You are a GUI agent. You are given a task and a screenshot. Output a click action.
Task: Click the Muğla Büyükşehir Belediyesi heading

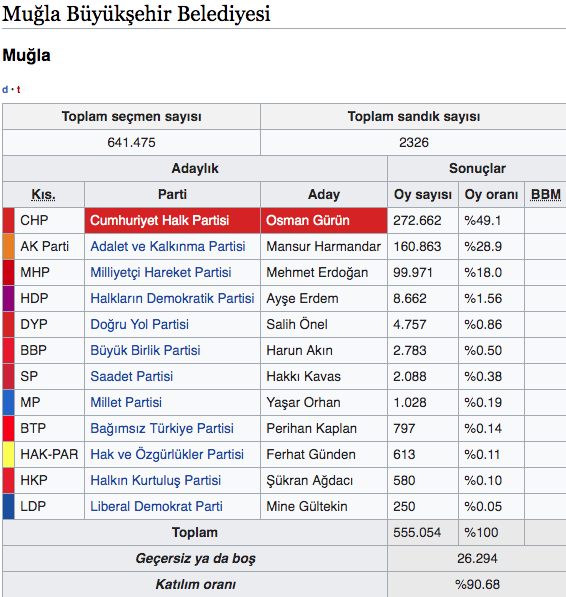point(136,14)
